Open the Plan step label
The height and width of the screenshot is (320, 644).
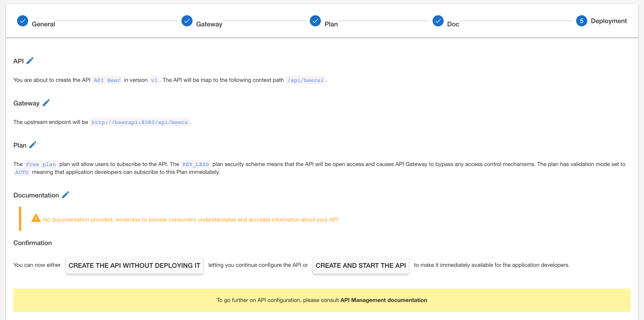click(x=331, y=24)
